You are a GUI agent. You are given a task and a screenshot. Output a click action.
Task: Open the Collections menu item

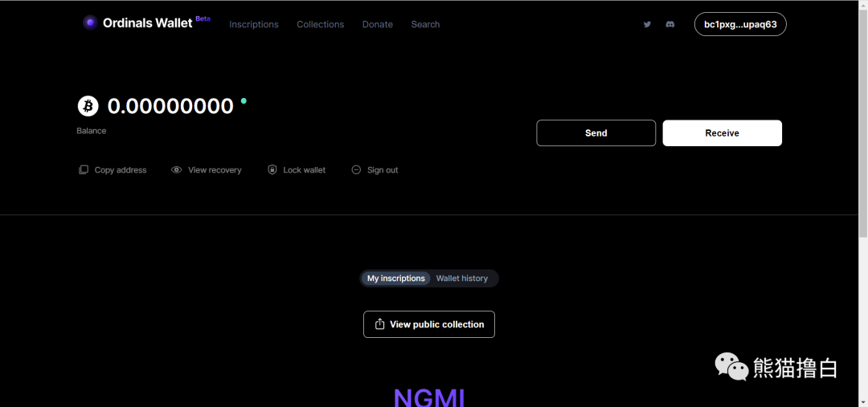pos(320,24)
